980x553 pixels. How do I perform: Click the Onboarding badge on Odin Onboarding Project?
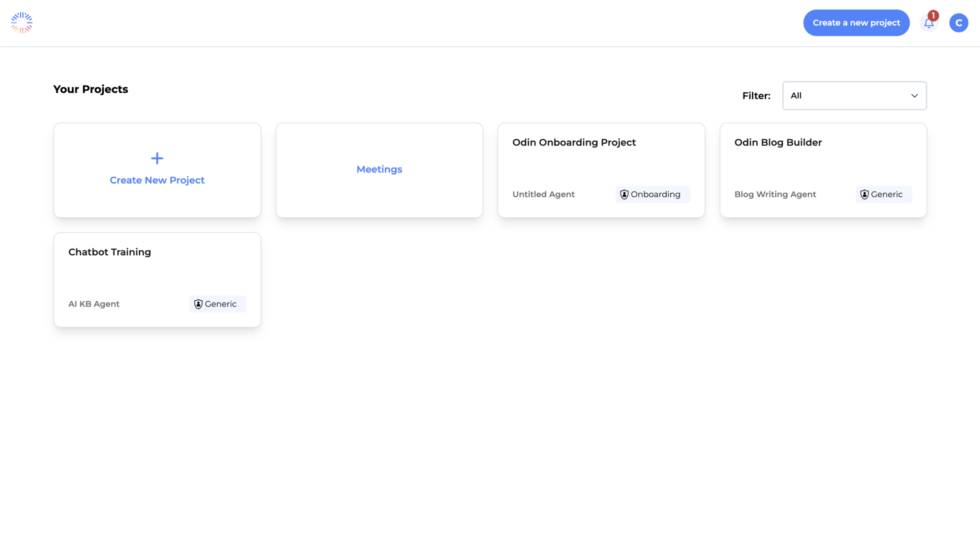[652, 194]
